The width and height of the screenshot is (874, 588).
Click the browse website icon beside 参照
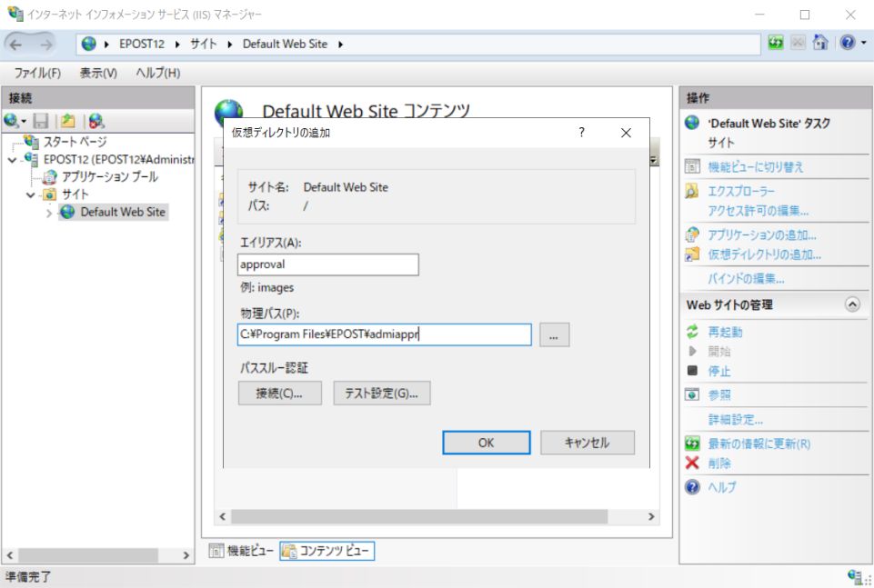click(x=692, y=394)
